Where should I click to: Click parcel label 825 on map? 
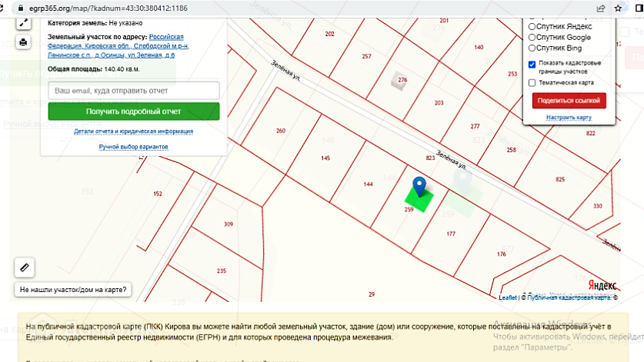coord(560,179)
